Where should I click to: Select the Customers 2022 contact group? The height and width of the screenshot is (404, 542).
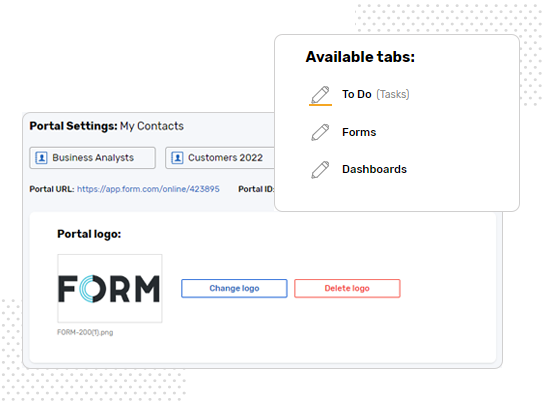coord(220,158)
